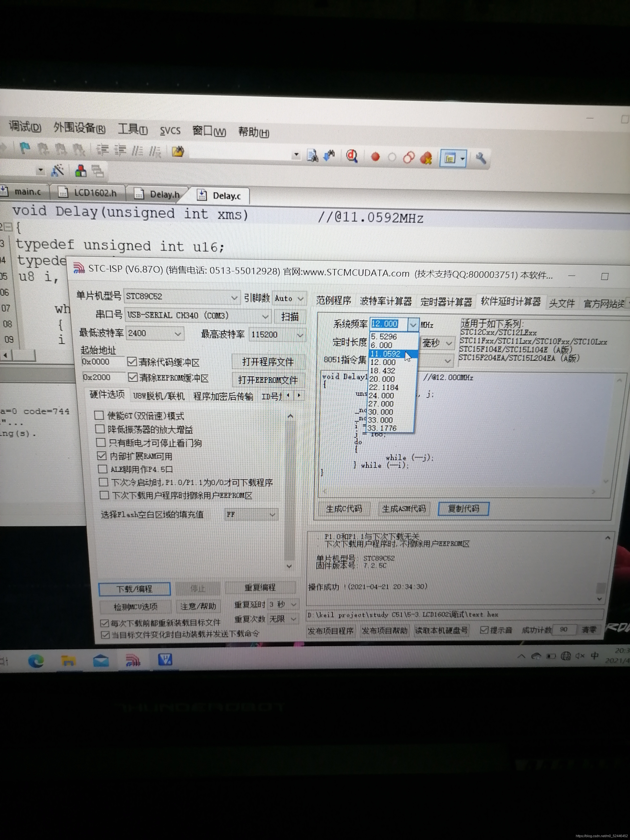Click the manage components colored blocks icon

[x=80, y=171]
